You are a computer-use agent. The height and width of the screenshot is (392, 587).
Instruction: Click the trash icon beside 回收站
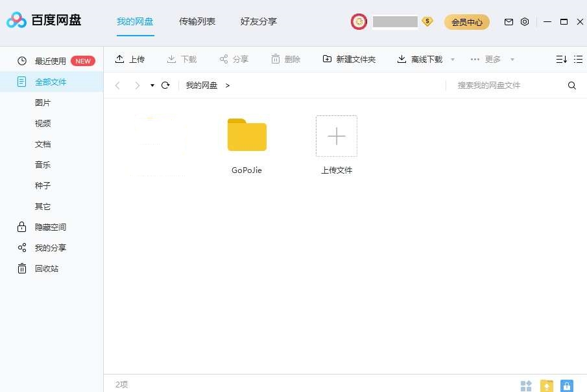[21, 268]
